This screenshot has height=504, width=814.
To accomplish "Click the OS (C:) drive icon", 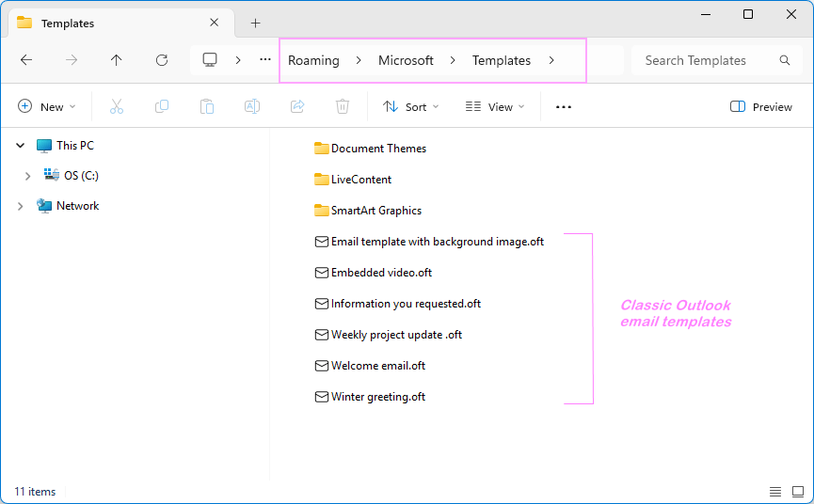I will (52, 175).
